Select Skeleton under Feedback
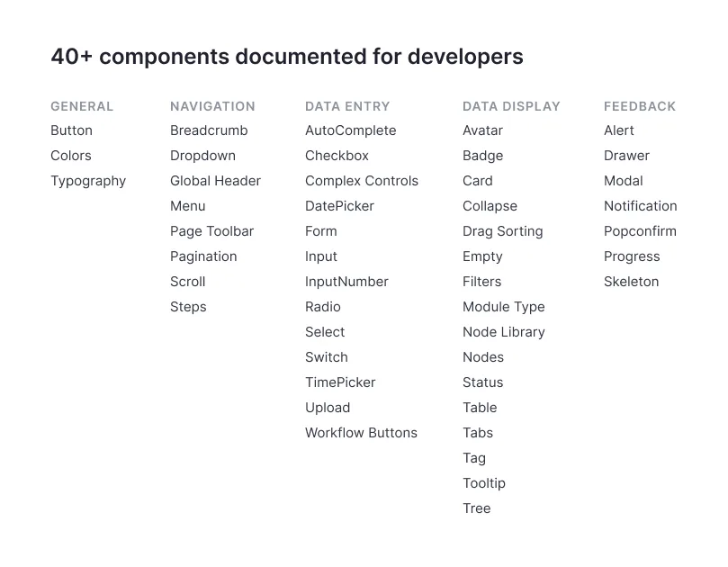The image size is (728, 567). pos(631,282)
